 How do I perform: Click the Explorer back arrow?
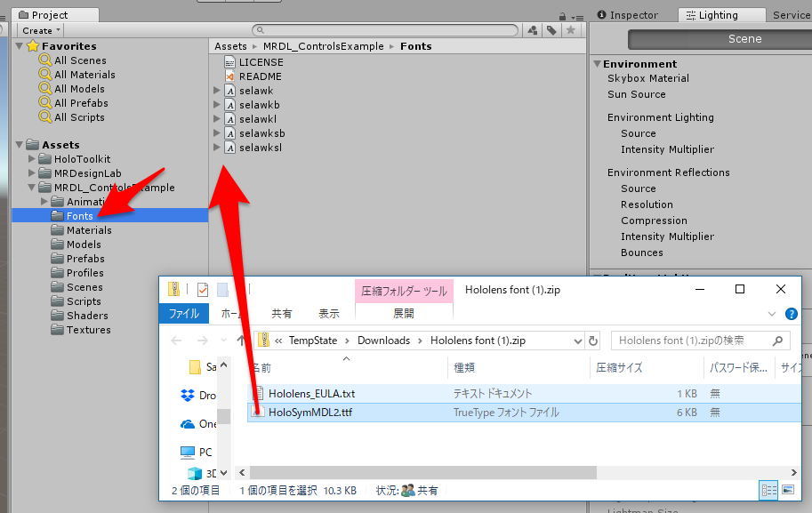[x=176, y=341]
